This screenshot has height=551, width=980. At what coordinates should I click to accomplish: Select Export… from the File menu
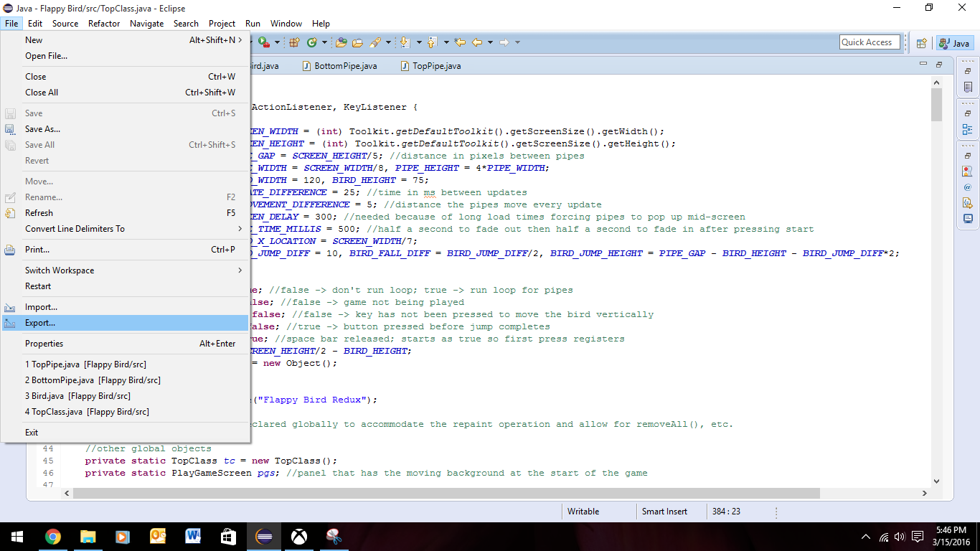[39, 322]
